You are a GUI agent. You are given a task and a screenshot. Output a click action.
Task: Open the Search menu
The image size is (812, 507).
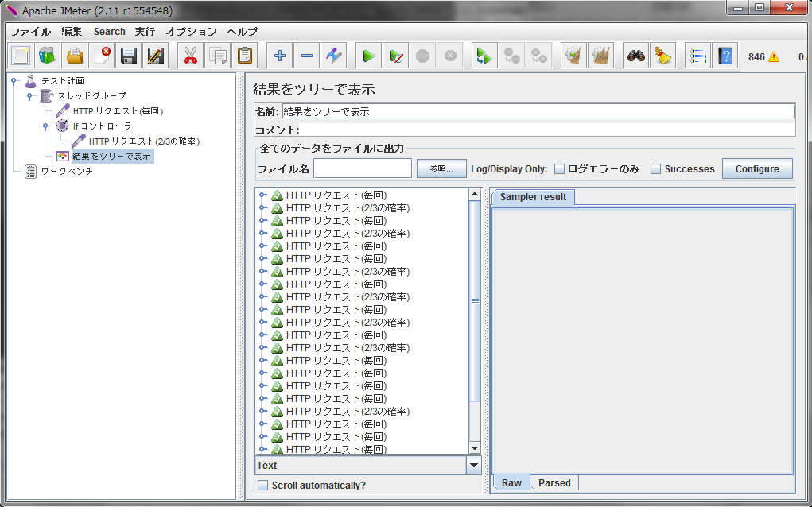(x=109, y=32)
